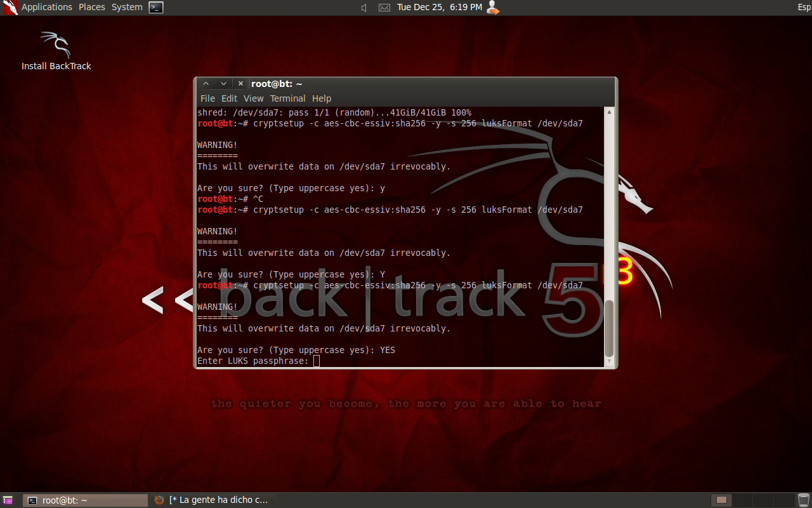The image size is (812, 508).
Task: Open the terminal File menu
Action: pos(207,98)
